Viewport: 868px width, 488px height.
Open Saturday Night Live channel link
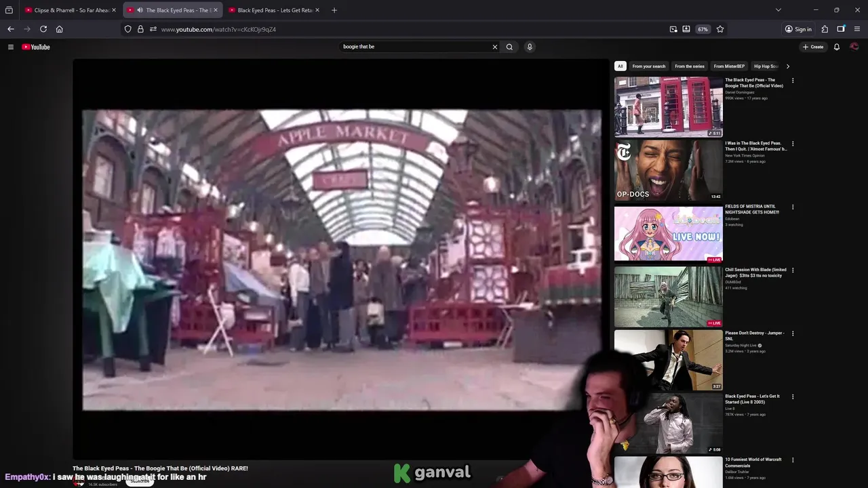tap(741, 345)
